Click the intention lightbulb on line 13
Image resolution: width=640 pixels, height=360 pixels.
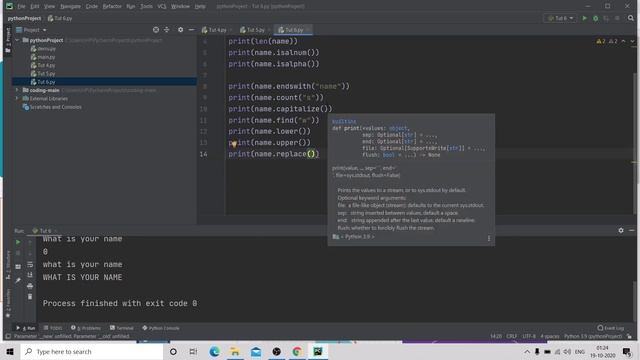pyautogui.click(x=234, y=144)
